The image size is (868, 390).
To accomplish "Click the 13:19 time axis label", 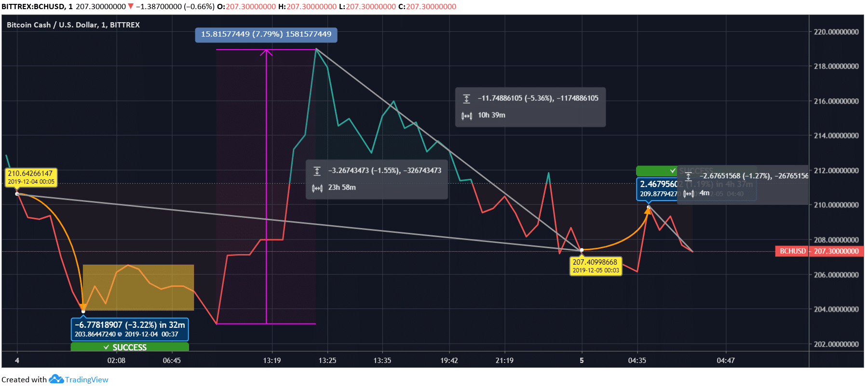I will (x=272, y=361).
